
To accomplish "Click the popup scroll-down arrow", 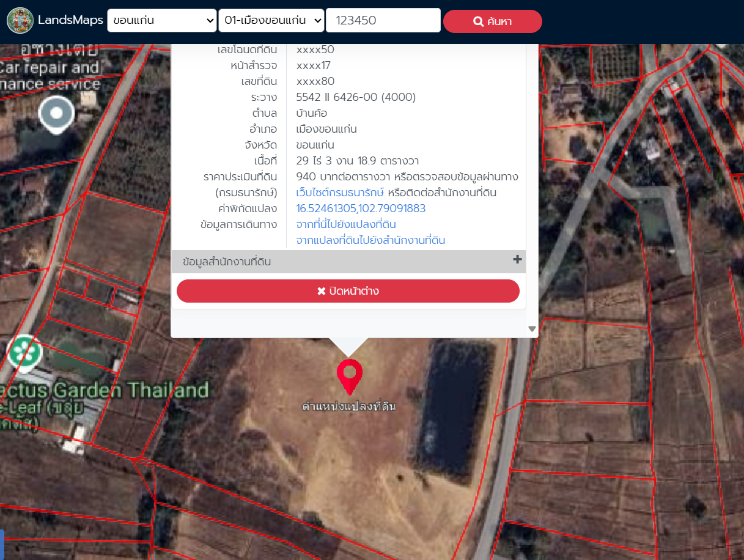I will (x=532, y=329).
